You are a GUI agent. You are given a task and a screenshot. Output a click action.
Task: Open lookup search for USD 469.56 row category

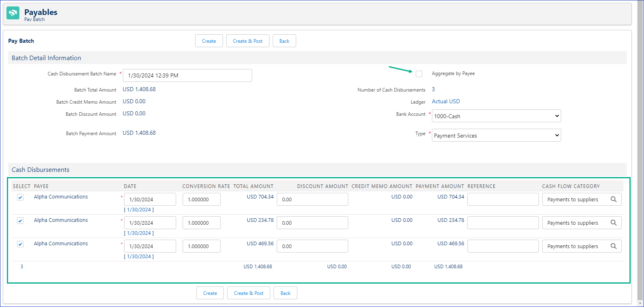[613, 246]
